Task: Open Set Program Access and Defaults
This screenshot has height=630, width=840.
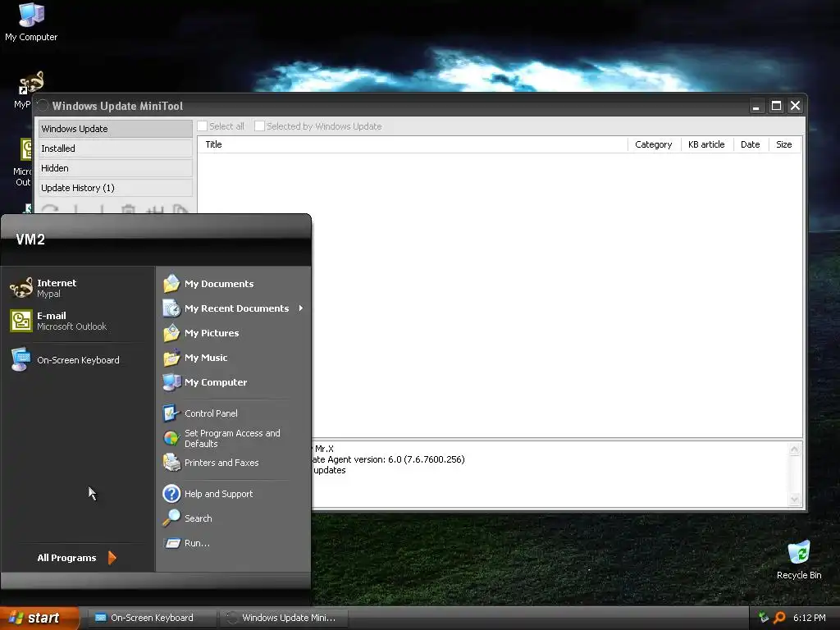Action: (234, 438)
